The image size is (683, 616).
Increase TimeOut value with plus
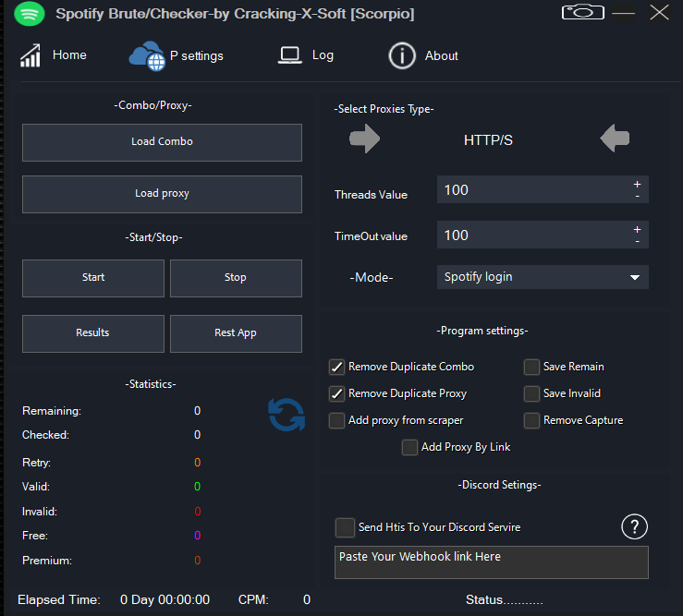[x=637, y=229]
